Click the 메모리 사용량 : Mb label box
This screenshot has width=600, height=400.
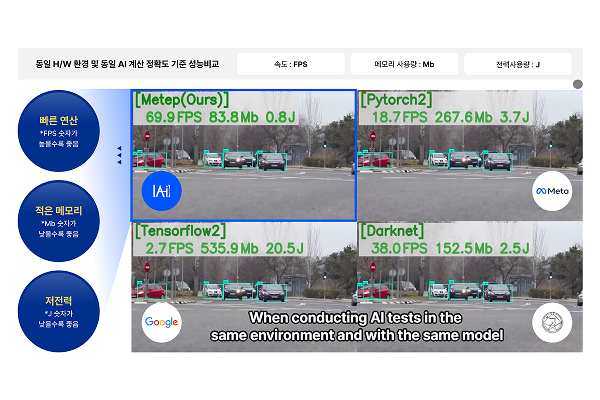click(x=406, y=65)
